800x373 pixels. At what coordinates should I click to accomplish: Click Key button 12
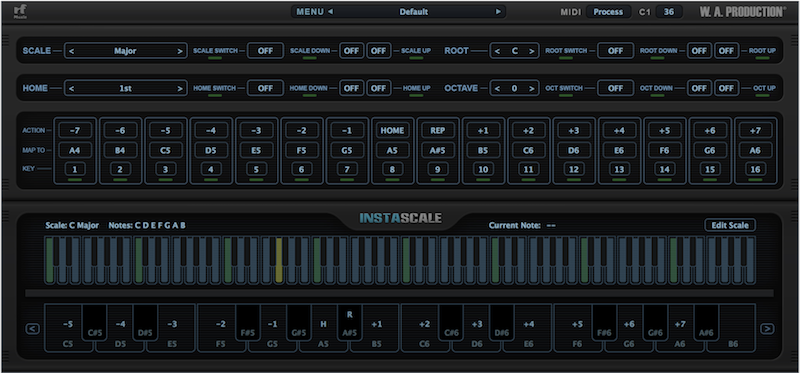pyautogui.click(x=574, y=169)
